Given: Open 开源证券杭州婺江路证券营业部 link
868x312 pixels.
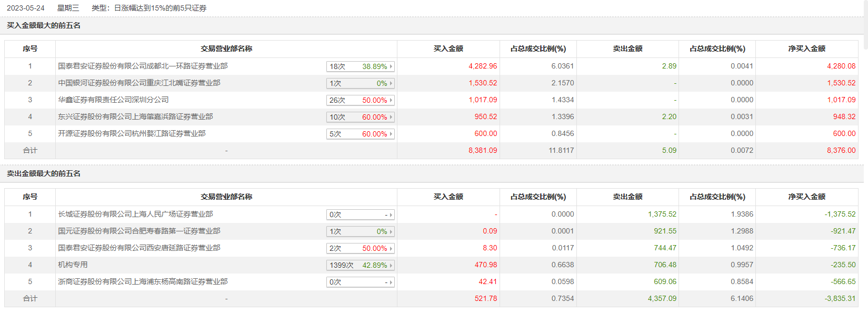Looking at the screenshot, I should pyautogui.click(x=132, y=133).
